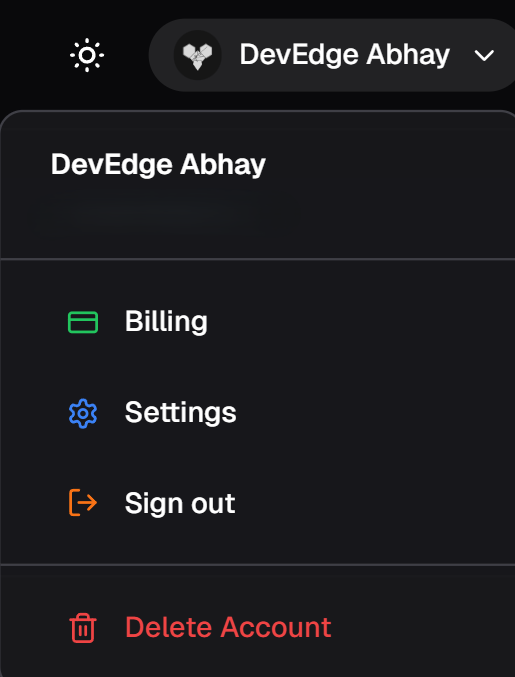The height and width of the screenshot is (677, 515).
Task: Click empty space beside the Sign out label
Action: (371, 503)
